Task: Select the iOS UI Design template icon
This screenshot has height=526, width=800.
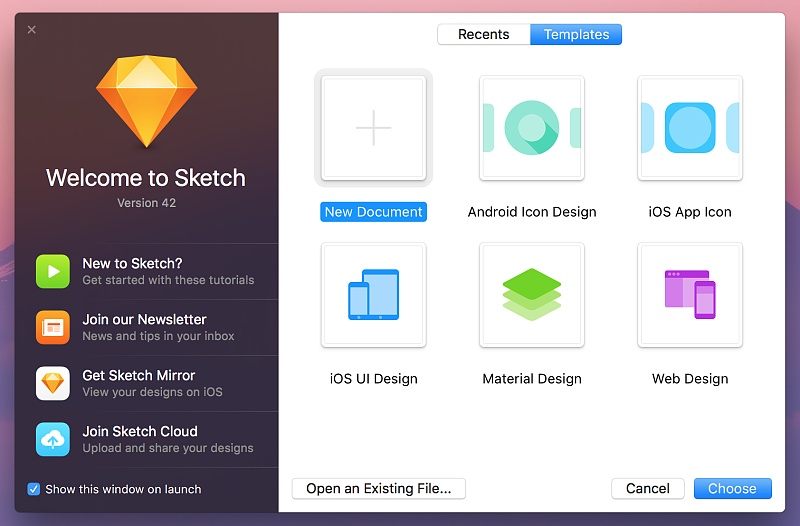Action: (373, 295)
